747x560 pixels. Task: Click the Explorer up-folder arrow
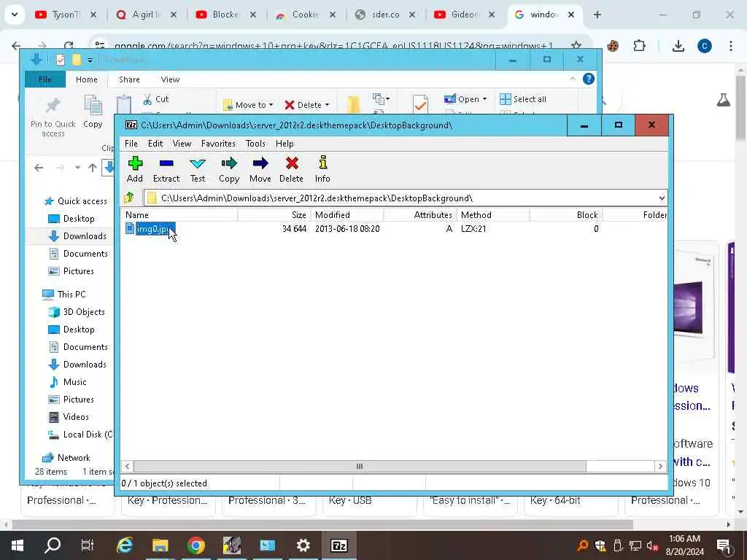click(x=93, y=168)
